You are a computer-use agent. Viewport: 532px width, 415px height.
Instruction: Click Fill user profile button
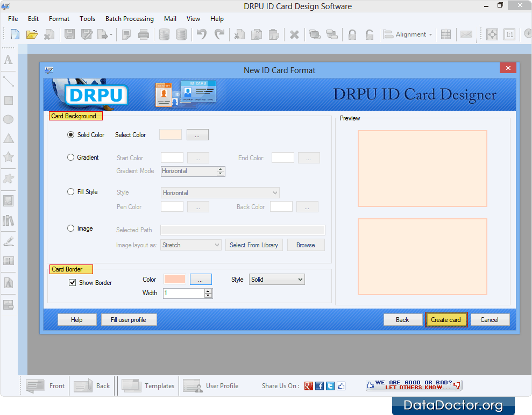[x=129, y=320]
